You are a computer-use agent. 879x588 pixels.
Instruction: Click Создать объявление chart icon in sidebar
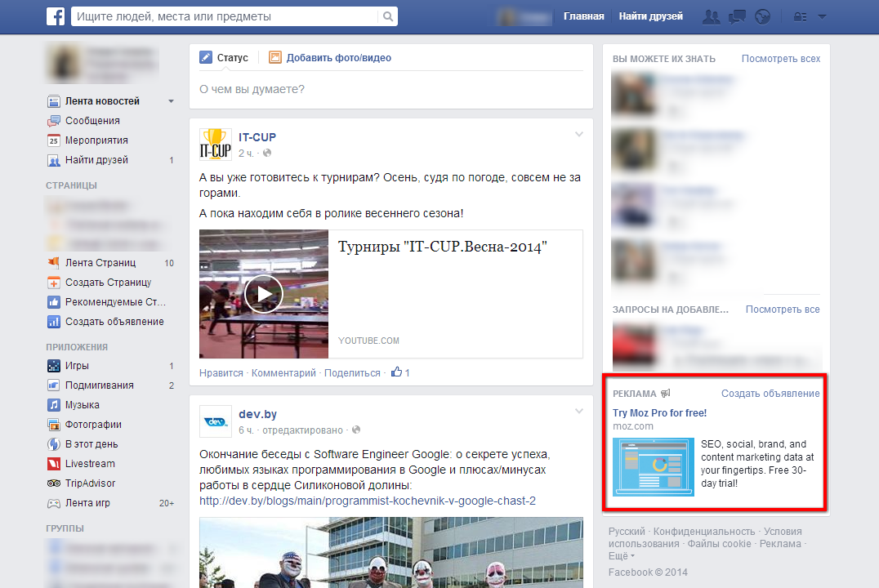click(x=54, y=322)
